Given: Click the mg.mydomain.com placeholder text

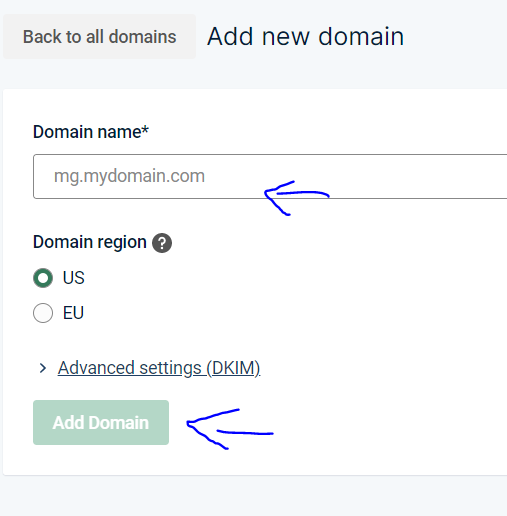Looking at the screenshot, I should (129, 176).
